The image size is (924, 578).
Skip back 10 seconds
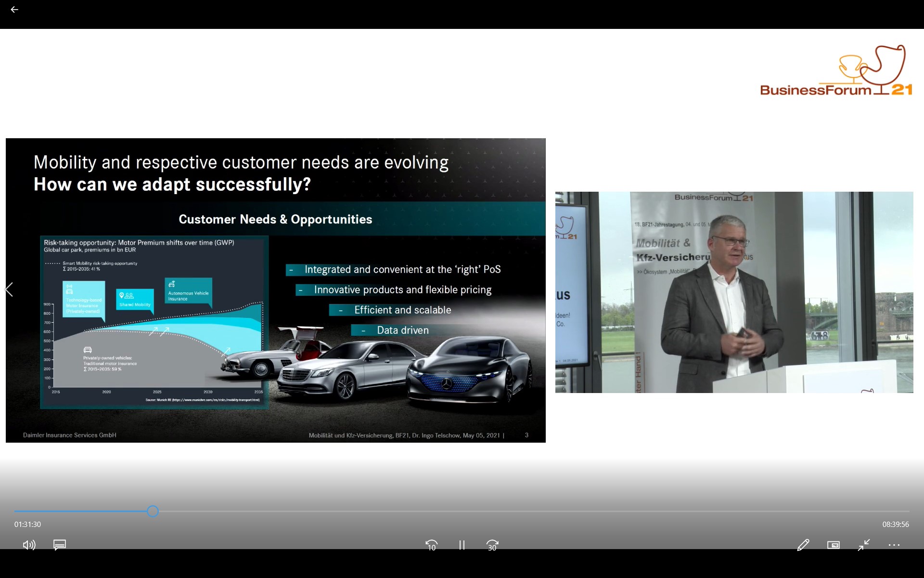[432, 545]
